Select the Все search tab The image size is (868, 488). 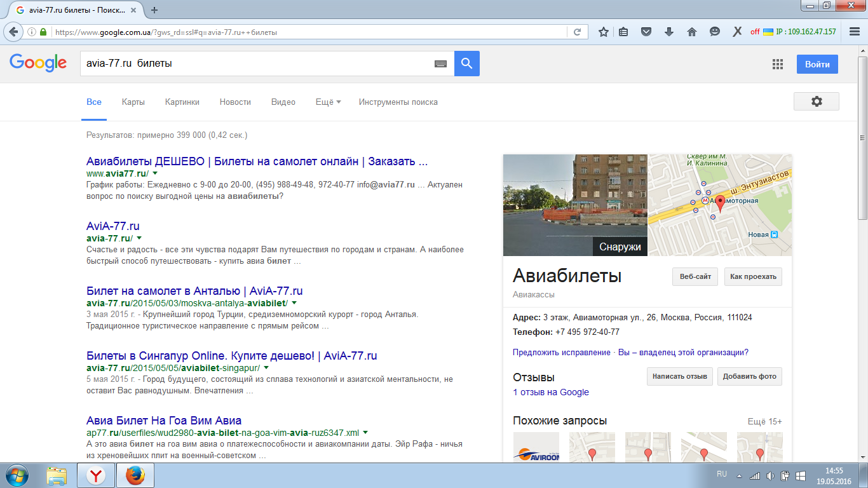[x=94, y=102]
